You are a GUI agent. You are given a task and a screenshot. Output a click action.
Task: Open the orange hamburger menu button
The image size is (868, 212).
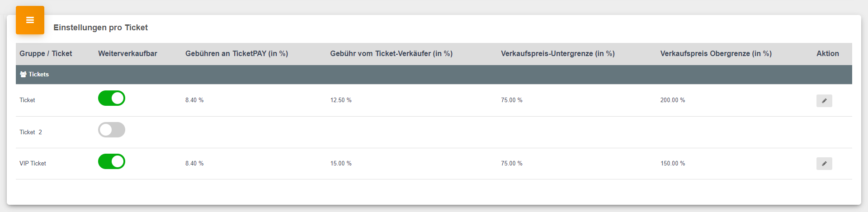(30, 20)
